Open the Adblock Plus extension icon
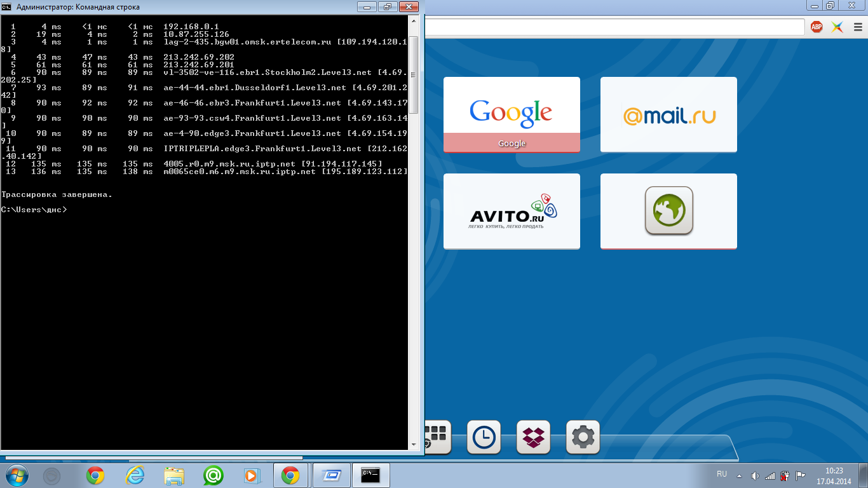This screenshot has width=868, height=488. [817, 27]
